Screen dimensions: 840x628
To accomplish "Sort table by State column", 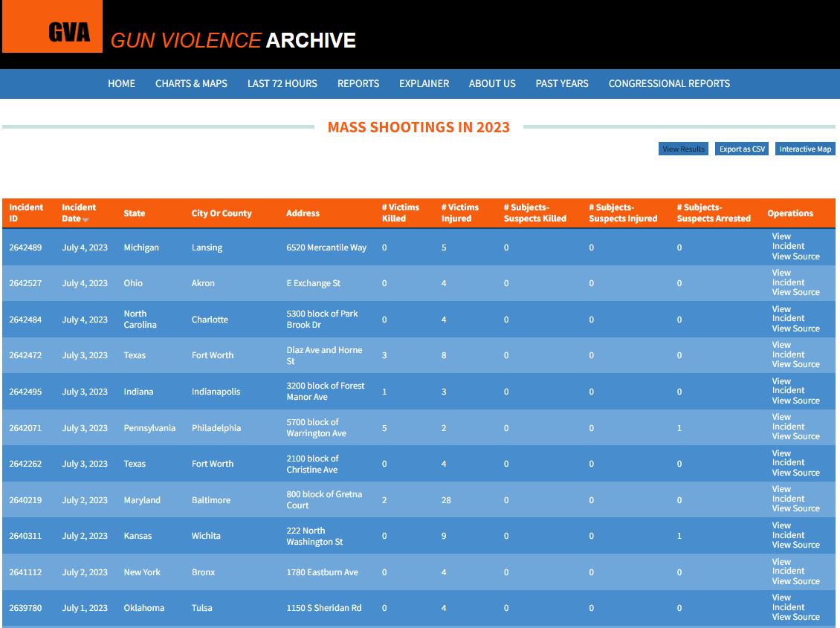I will pyautogui.click(x=135, y=213).
